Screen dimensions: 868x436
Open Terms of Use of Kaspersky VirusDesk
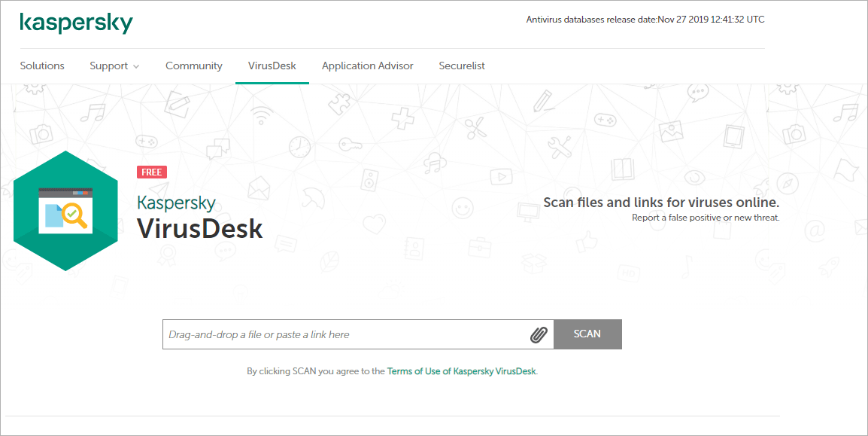462,371
